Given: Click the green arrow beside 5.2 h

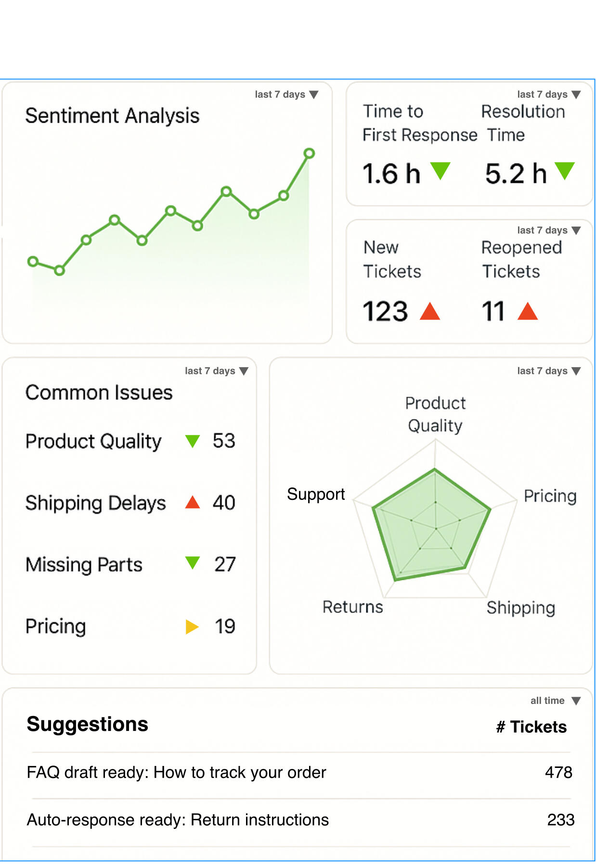Looking at the screenshot, I should point(565,170).
